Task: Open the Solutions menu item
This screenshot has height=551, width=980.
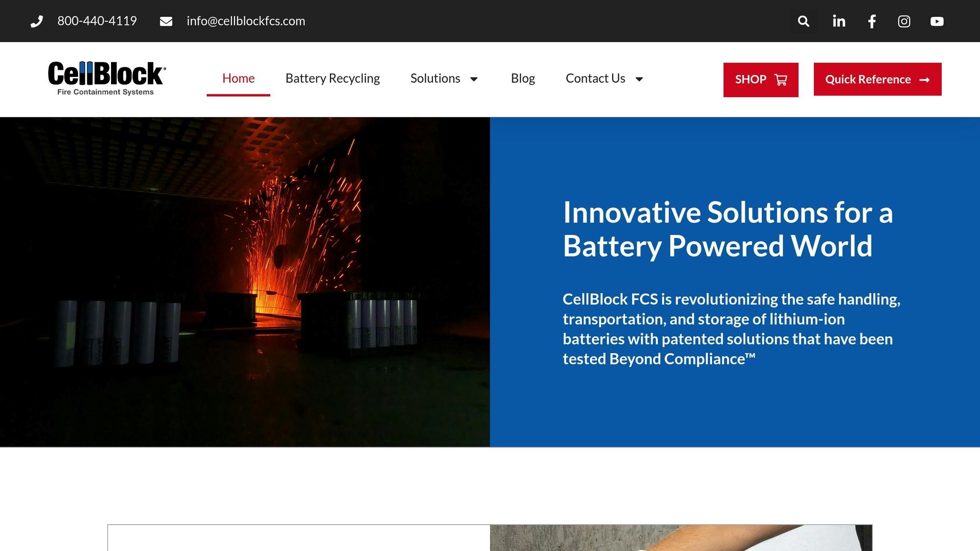Action: [x=435, y=78]
